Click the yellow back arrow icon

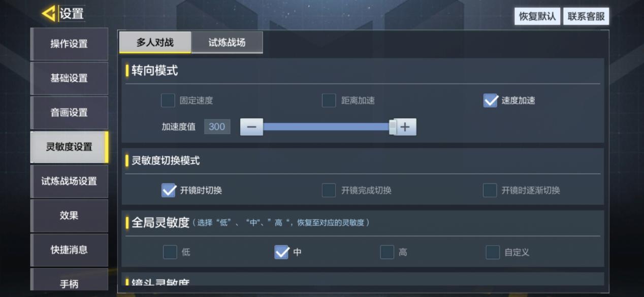[x=49, y=14]
